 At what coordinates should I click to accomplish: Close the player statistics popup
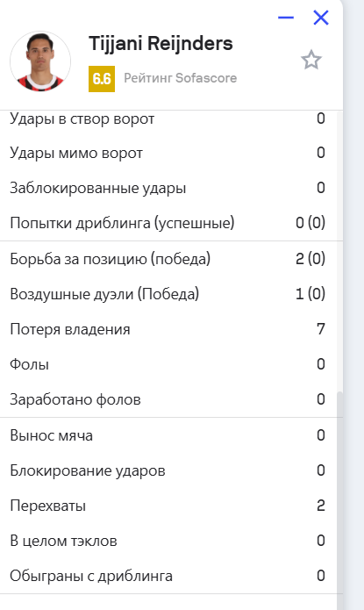pyautogui.click(x=321, y=18)
